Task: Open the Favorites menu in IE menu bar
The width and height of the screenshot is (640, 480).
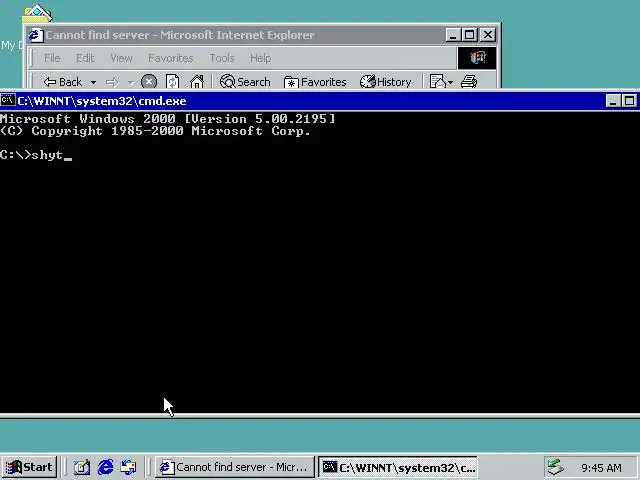Action: (171, 58)
